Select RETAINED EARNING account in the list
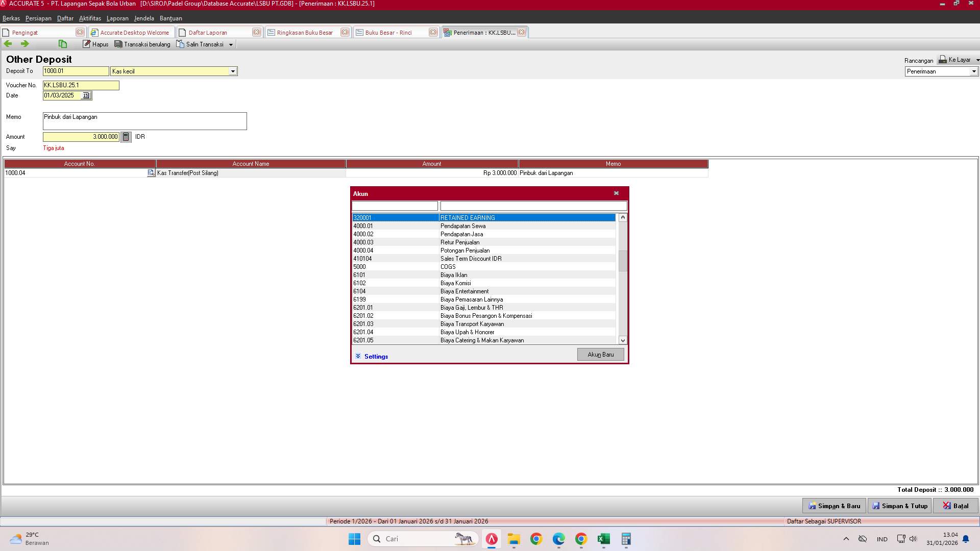 pos(485,217)
